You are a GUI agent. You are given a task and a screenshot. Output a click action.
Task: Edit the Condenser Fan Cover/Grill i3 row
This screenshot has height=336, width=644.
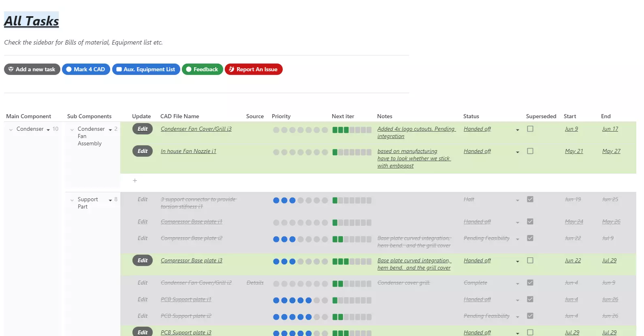143,129
